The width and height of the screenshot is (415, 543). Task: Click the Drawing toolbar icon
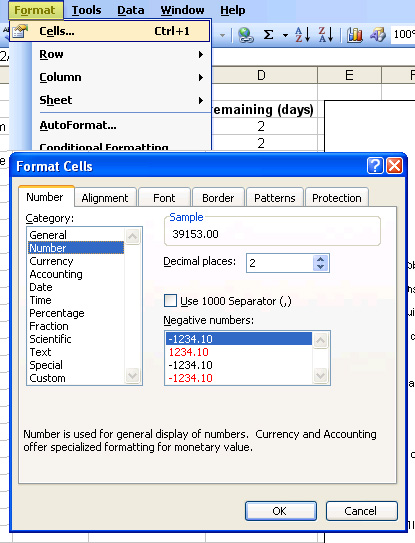click(x=378, y=35)
